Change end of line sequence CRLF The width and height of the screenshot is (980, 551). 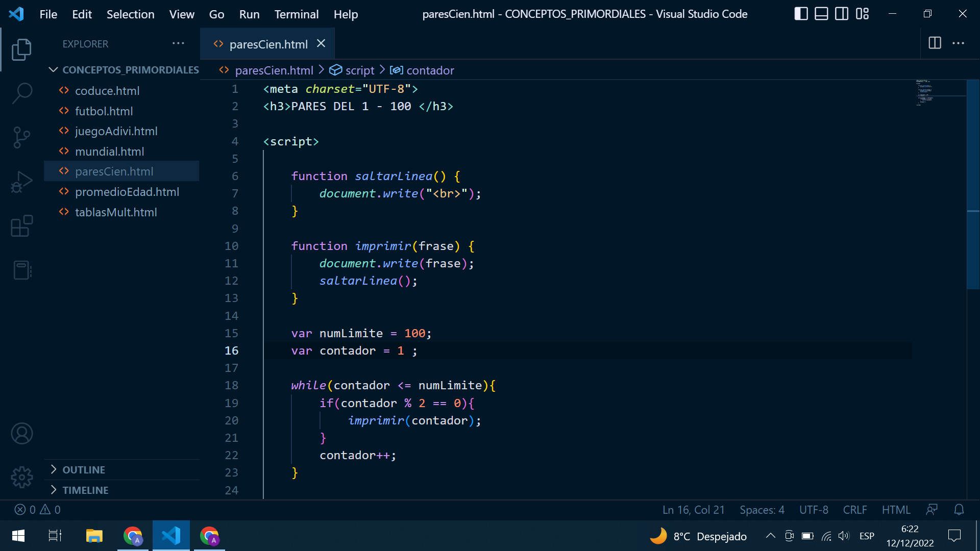click(x=855, y=510)
